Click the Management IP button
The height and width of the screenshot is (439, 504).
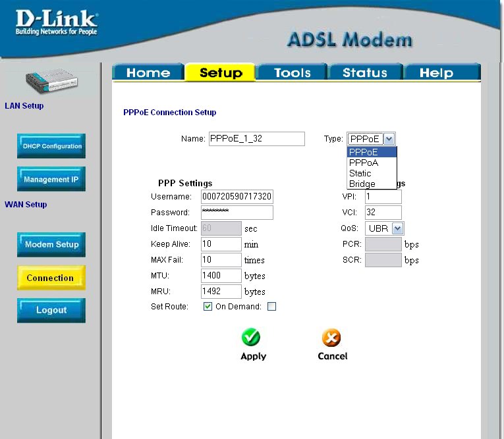point(51,179)
